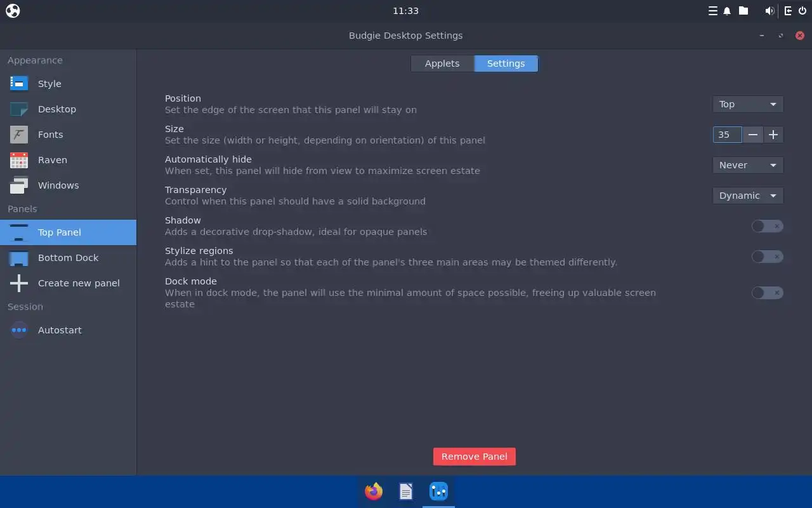Click the Windows sidebar icon

pyautogui.click(x=19, y=185)
